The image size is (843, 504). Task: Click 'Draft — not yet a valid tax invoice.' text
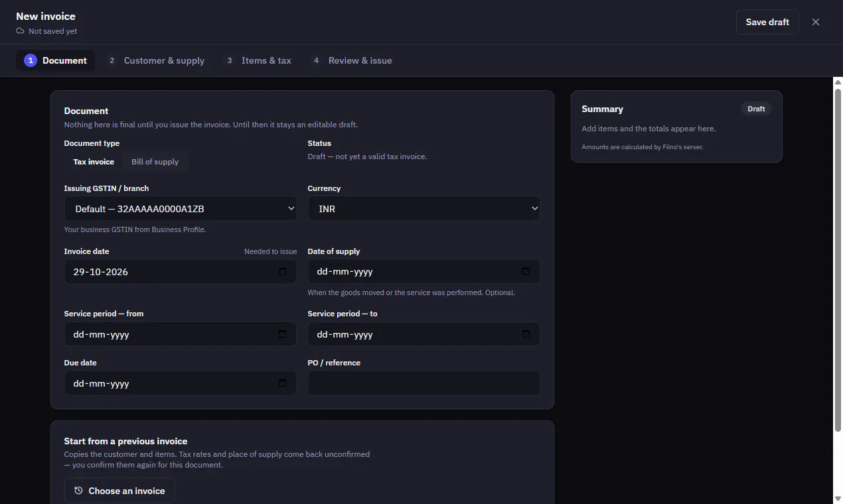367,157
